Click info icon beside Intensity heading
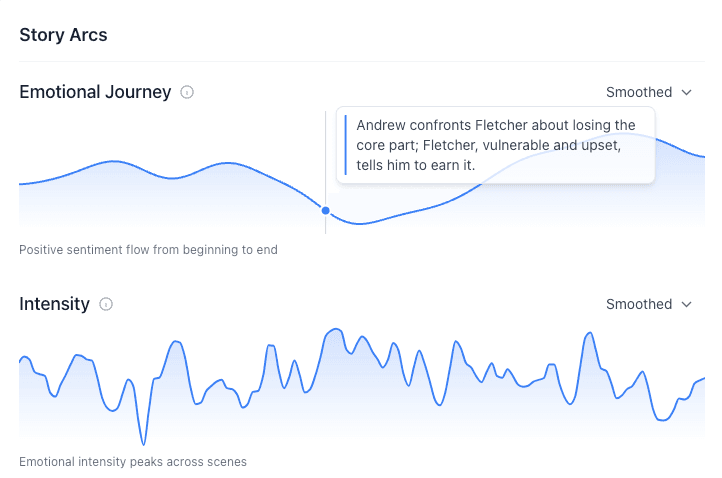The width and height of the screenshot is (722, 478). pyautogui.click(x=106, y=304)
